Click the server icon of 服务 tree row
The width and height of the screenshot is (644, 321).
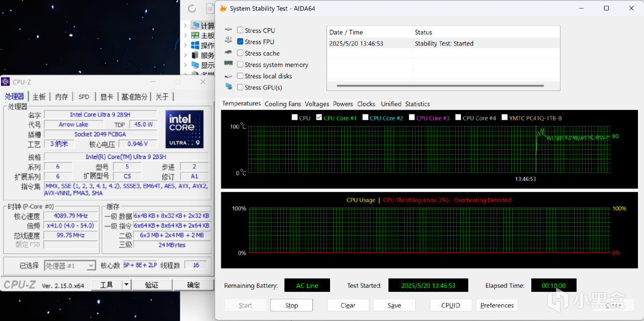[x=195, y=55]
